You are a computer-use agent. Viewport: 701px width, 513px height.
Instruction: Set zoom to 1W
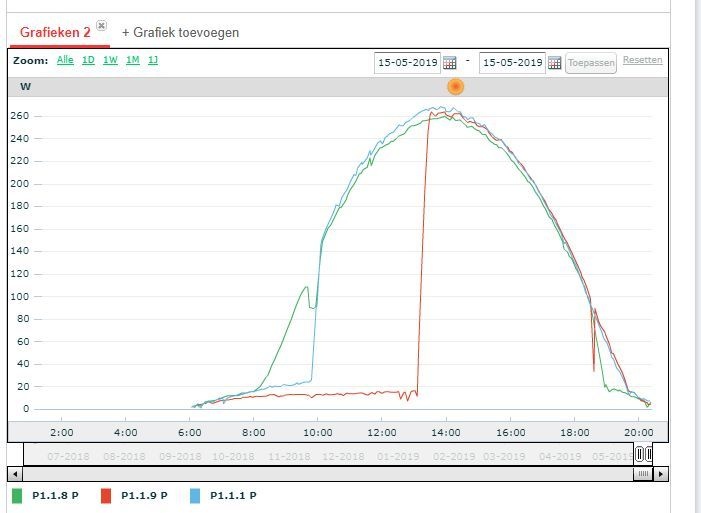coord(110,60)
